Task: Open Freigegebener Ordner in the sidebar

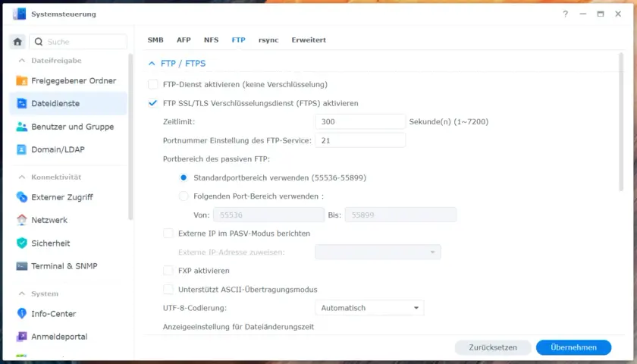Action: click(x=68, y=80)
